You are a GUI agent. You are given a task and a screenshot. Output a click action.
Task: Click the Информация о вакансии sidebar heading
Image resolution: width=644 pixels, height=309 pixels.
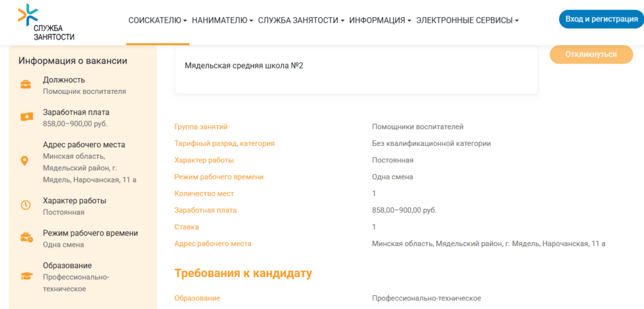click(73, 61)
